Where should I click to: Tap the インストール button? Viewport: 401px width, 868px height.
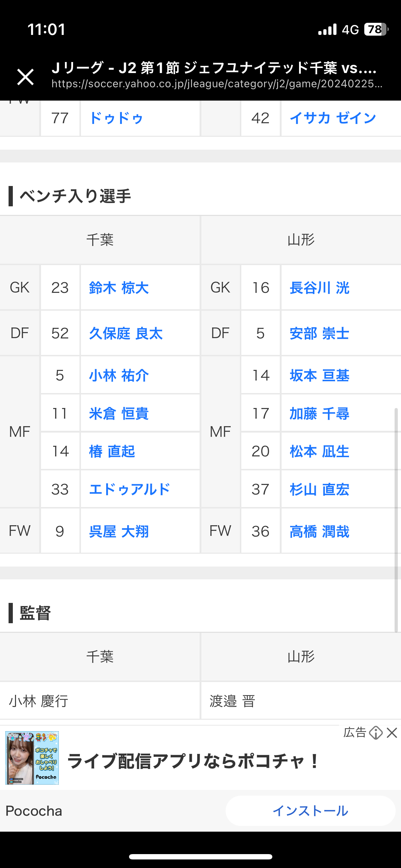coord(310,811)
